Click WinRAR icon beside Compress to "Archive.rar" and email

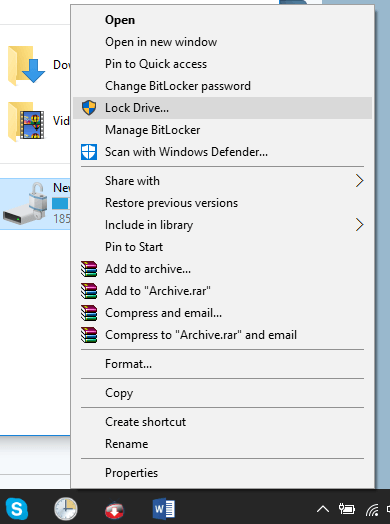click(x=89, y=335)
